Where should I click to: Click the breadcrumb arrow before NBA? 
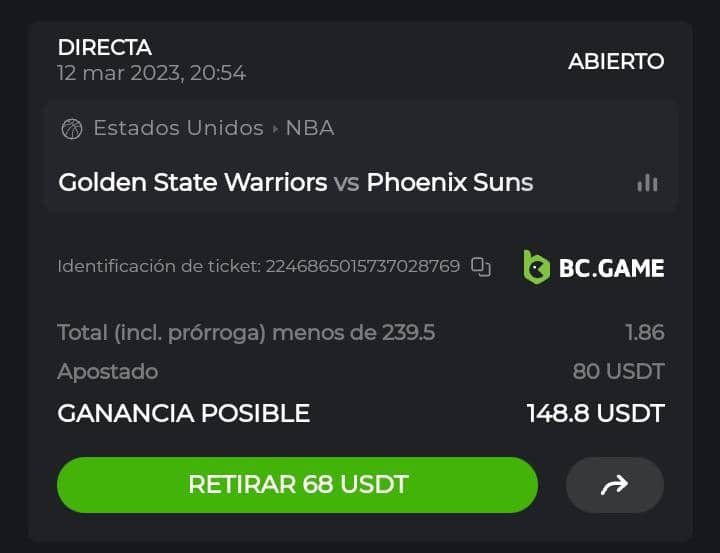point(275,128)
